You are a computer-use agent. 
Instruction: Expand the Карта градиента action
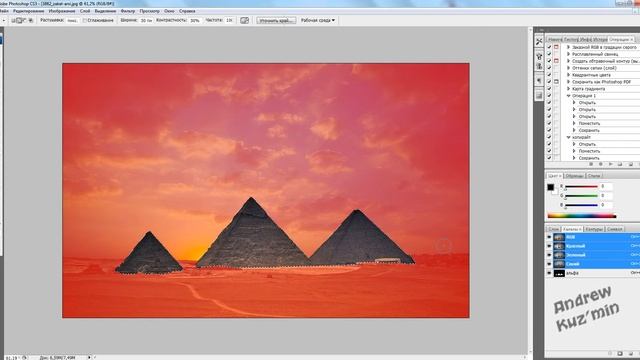tap(568, 89)
